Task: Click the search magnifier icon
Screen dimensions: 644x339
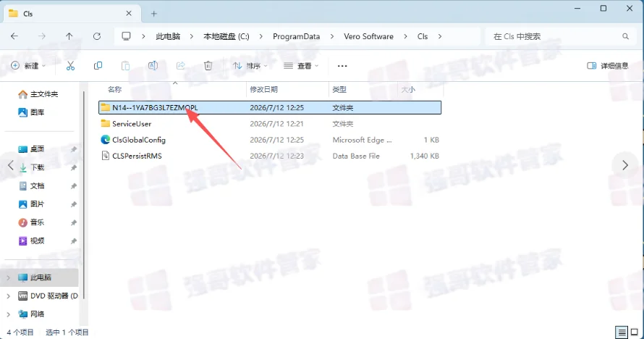Action: coord(625,36)
